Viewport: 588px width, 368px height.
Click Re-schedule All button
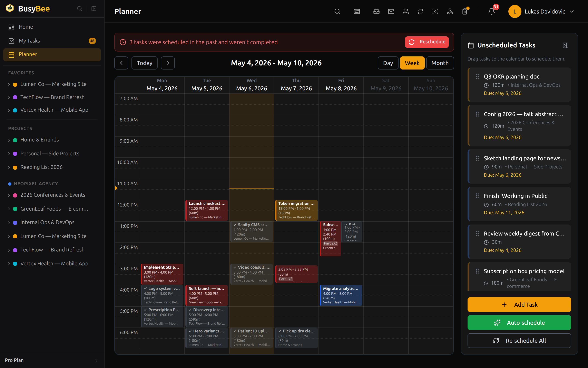point(519,340)
